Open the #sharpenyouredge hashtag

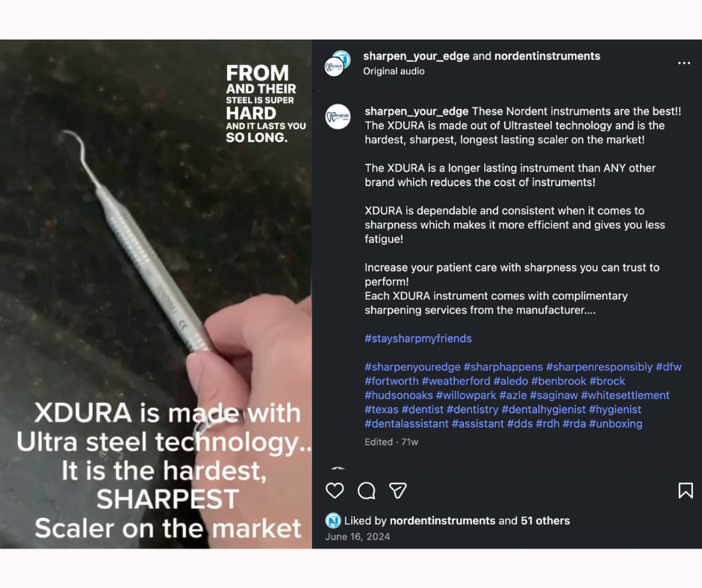pos(412,367)
